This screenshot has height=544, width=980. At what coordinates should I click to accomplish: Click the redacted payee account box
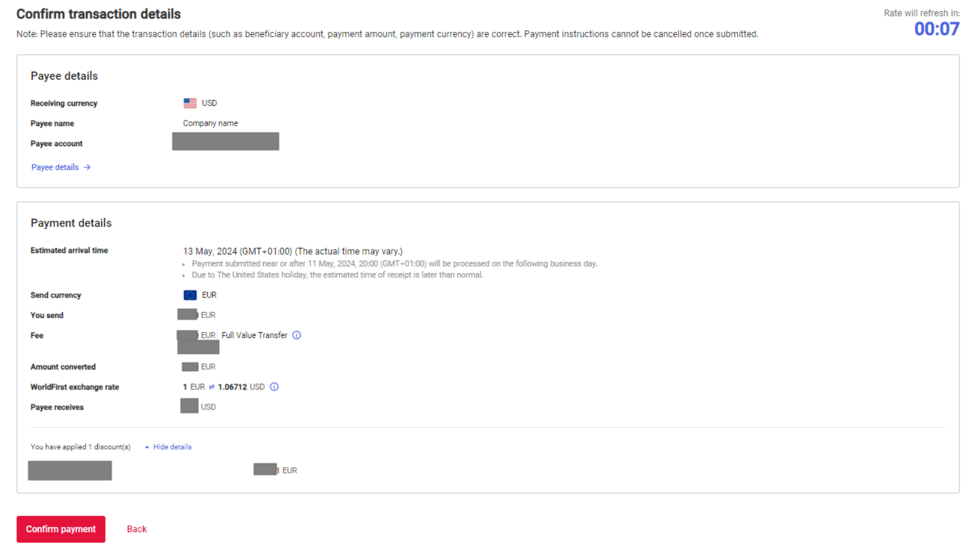click(x=225, y=142)
